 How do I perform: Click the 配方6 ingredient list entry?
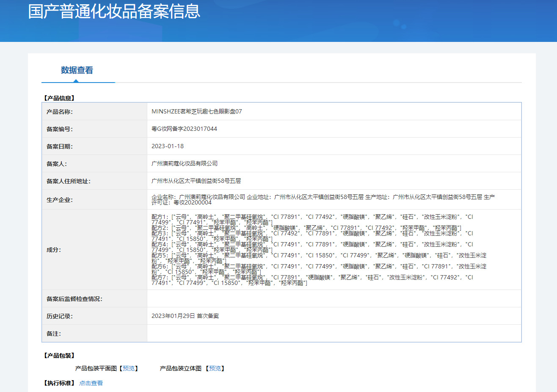pos(319,269)
